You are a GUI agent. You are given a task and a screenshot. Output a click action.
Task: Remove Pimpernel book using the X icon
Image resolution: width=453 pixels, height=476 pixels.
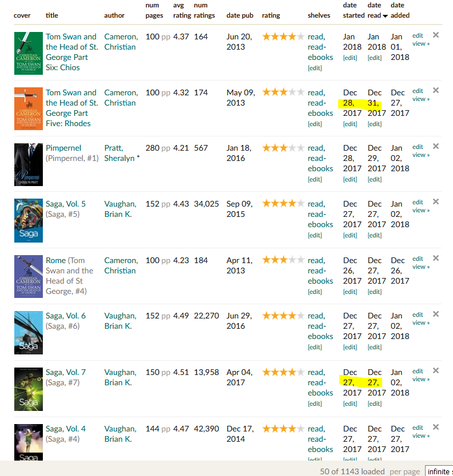click(x=436, y=147)
